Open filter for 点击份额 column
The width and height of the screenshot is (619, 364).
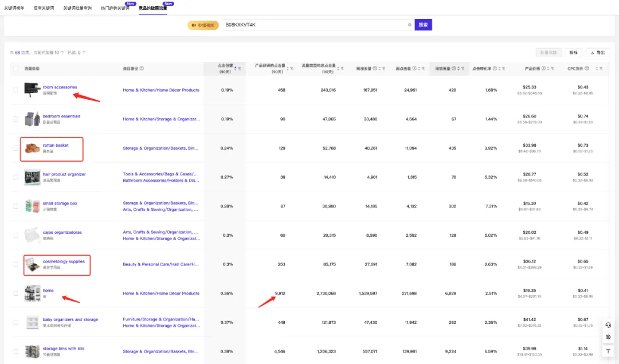(240, 69)
